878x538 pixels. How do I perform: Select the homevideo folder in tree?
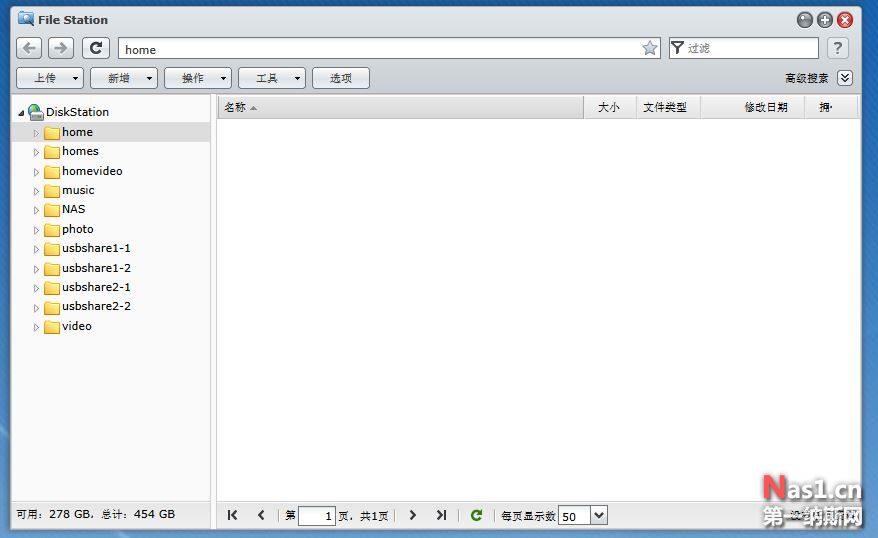click(x=92, y=171)
